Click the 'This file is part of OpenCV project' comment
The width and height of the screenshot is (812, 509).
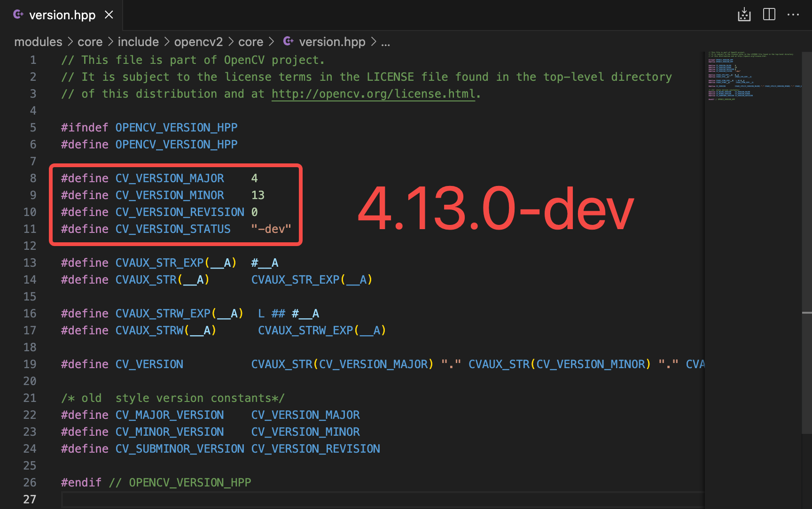point(193,60)
